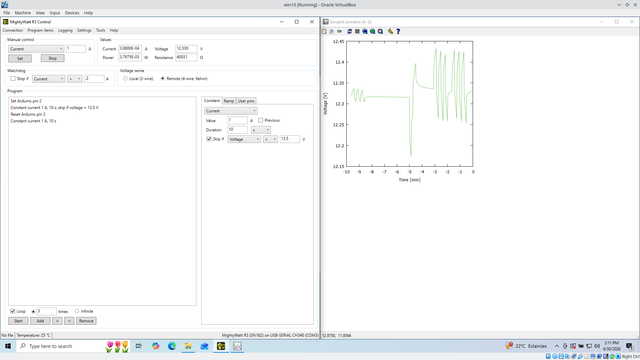640x360 pixels.
Task: Open the MightyWatt Settings menu
Action: (x=84, y=30)
